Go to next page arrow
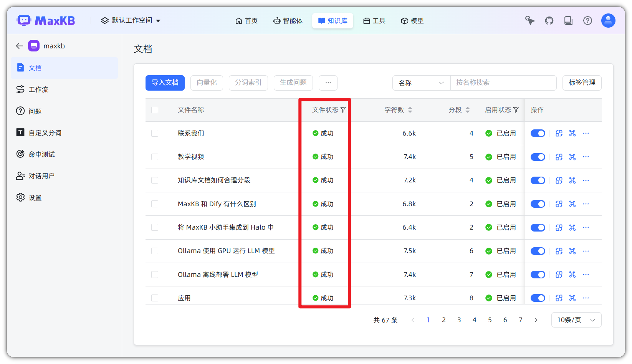The width and height of the screenshot is (632, 364). pyautogui.click(x=536, y=320)
